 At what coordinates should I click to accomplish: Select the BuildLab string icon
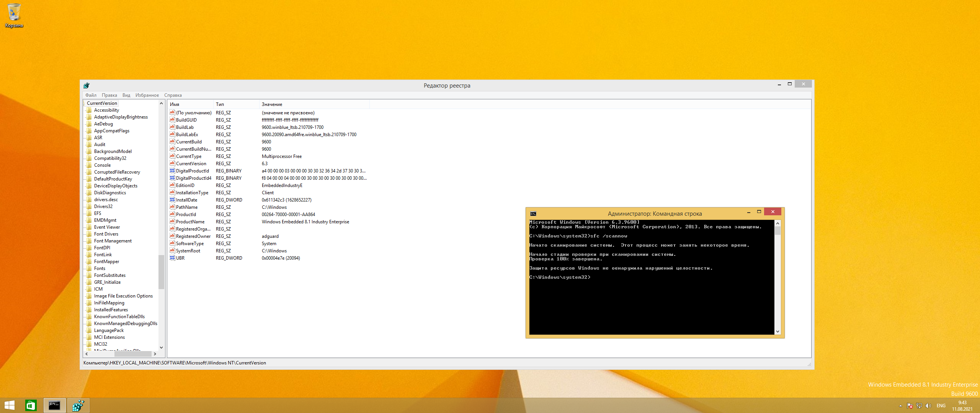point(172,127)
